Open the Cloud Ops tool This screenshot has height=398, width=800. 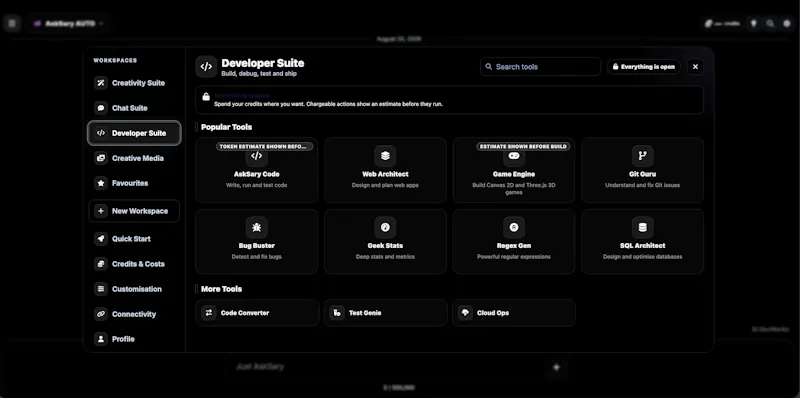[514, 313]
